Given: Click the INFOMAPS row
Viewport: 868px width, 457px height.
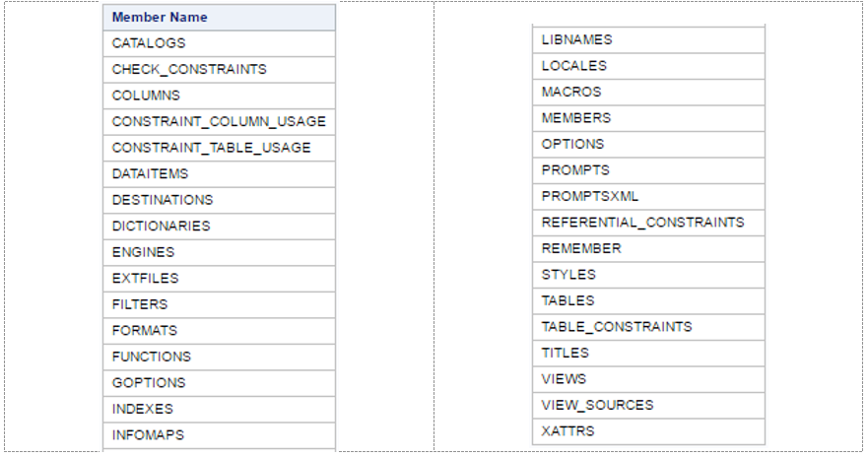Looking at the screenshot, I should (x=149, y=435).
